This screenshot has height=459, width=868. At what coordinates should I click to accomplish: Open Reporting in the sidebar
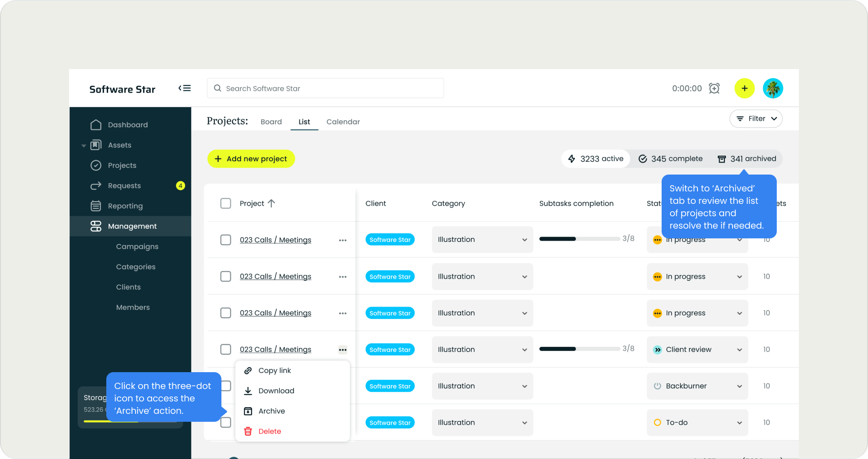[x=125, y=206]
